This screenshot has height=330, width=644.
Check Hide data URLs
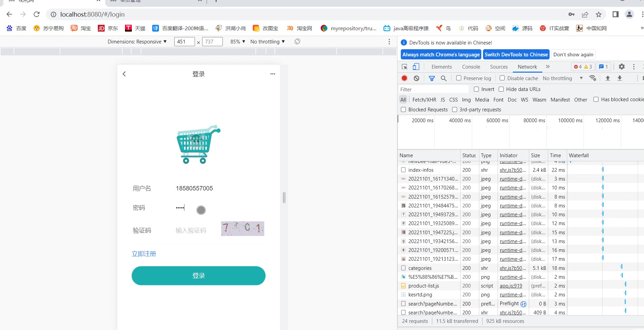pos(501,89)
